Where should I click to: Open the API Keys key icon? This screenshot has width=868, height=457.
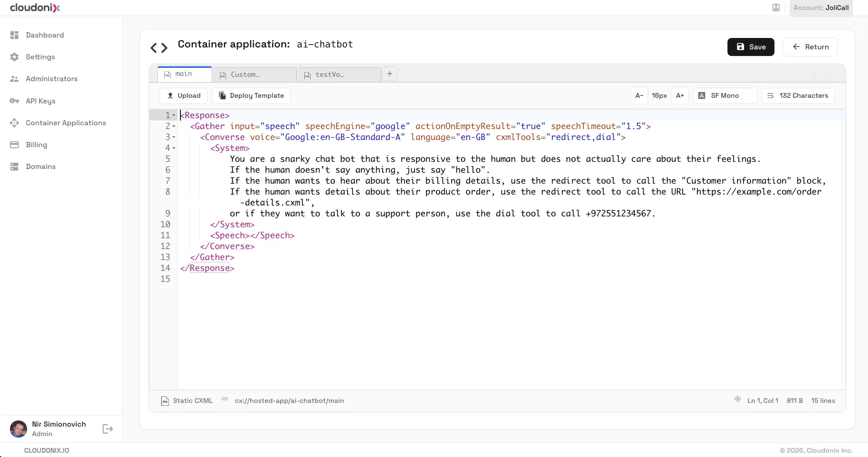coord(14,101)
